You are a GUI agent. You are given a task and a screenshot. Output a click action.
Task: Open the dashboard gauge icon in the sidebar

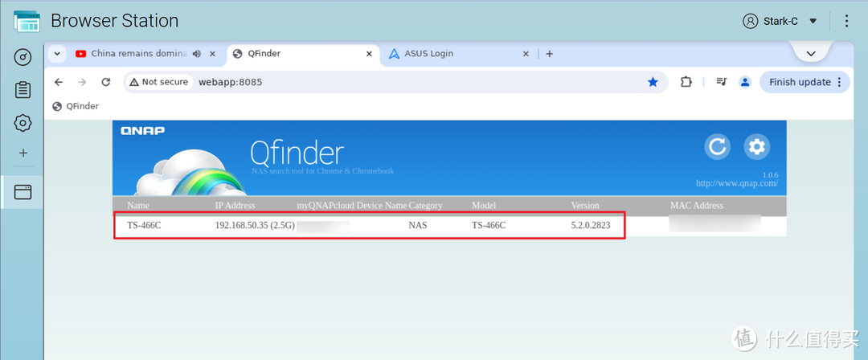(23, 58)
